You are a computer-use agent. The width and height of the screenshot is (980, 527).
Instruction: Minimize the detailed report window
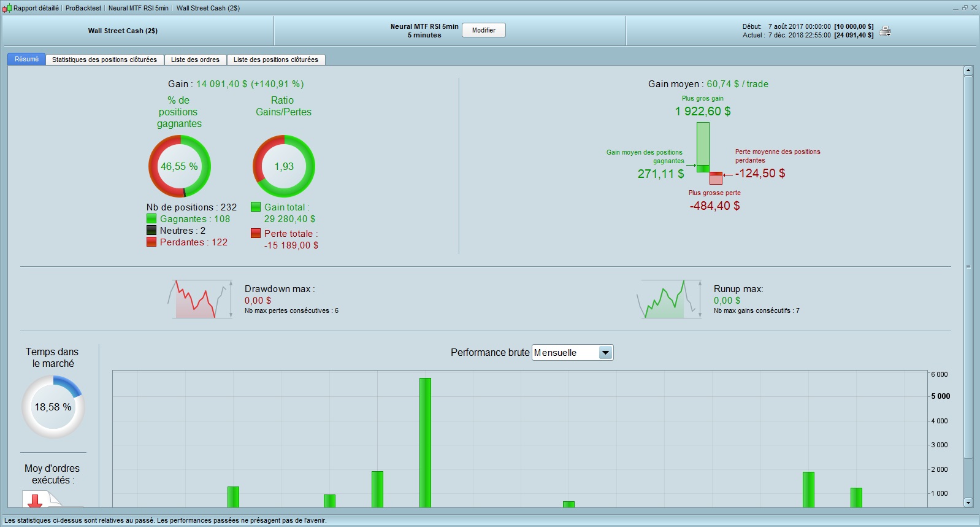click(955, 8)
